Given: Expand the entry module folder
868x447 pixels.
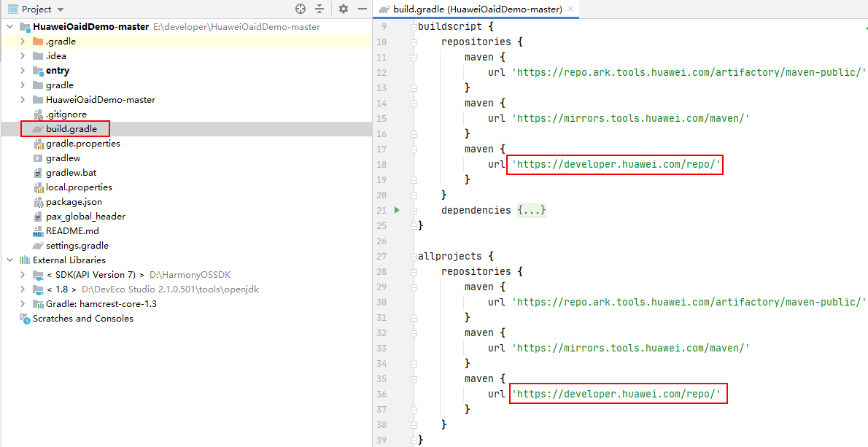Looking at the screenshot, I should [23, 71].
